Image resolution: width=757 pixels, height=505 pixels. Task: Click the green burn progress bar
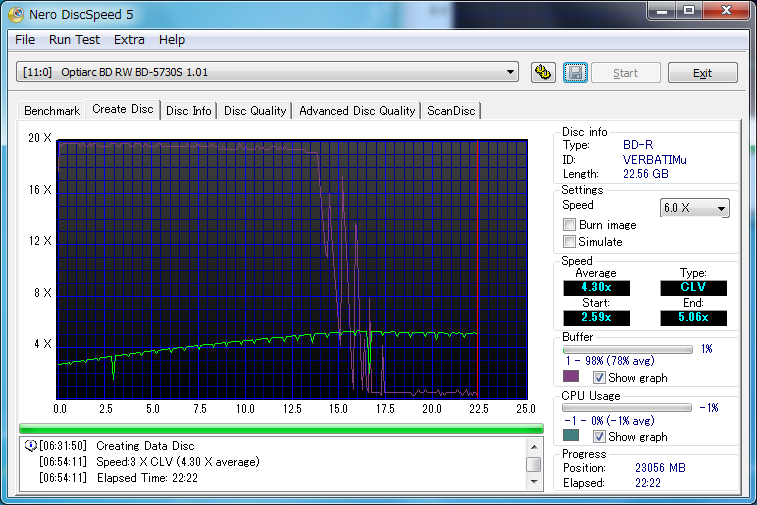[281, 428]
